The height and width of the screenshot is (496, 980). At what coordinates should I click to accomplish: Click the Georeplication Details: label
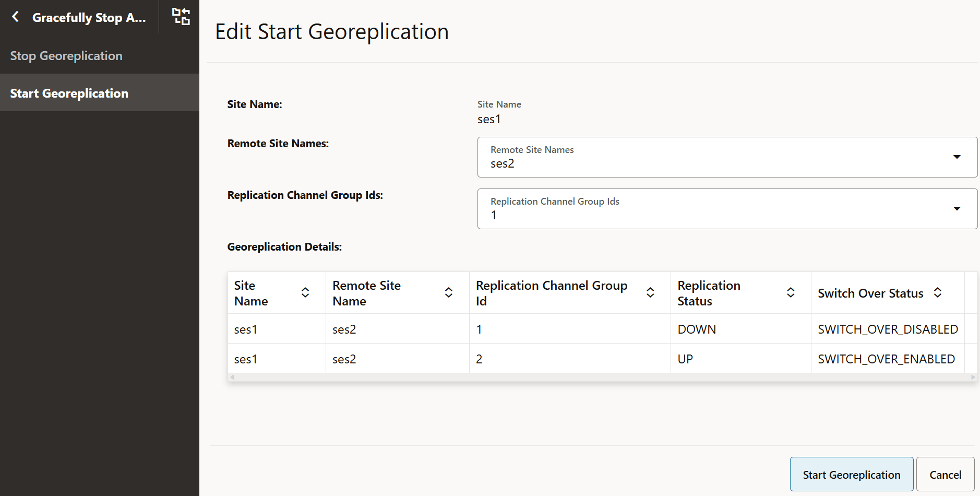pyautogui.click(x=284, y=247)
